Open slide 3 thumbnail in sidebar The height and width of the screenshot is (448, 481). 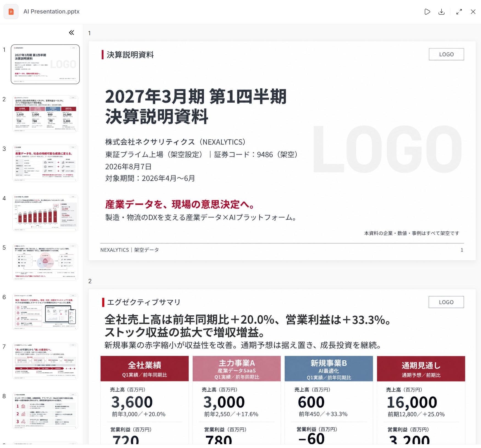(x=45, y=163)
